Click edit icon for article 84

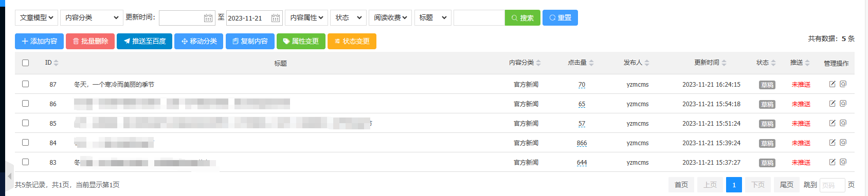click(x=832, y=143)
